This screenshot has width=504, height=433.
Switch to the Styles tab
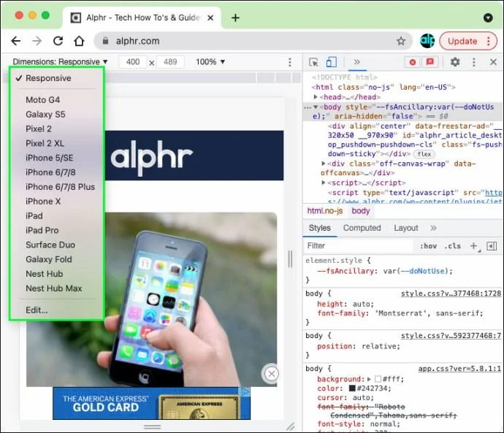(319, 228)
